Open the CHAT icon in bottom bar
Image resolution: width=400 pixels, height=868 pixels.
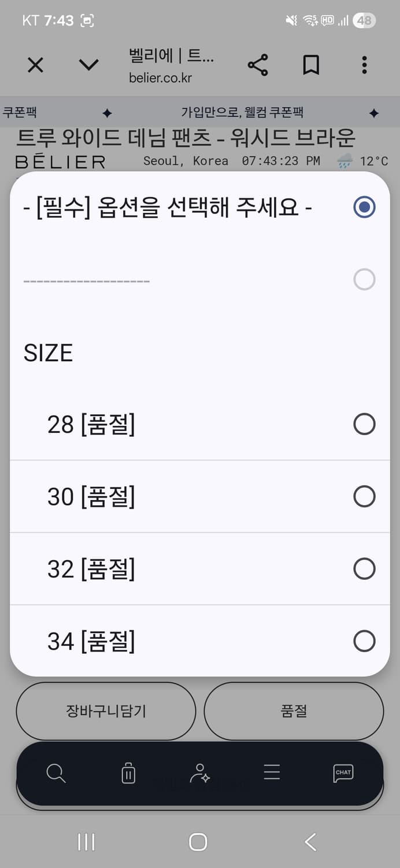click(343, 773)
